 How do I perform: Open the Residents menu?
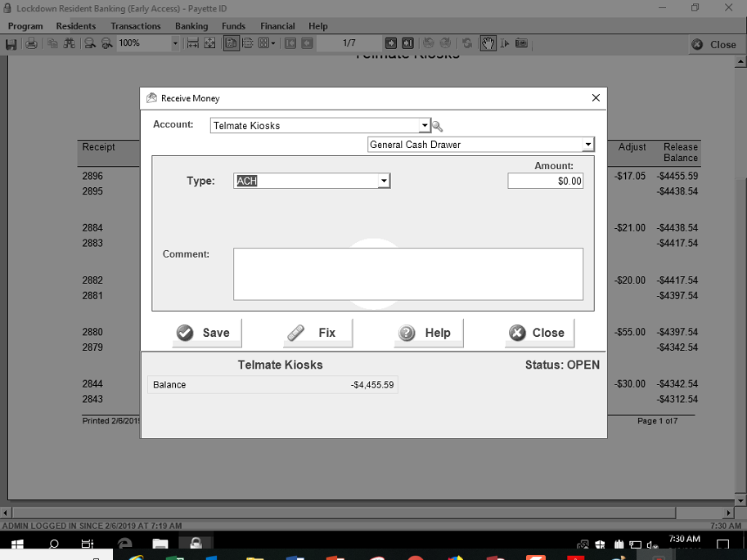point(76,26)
